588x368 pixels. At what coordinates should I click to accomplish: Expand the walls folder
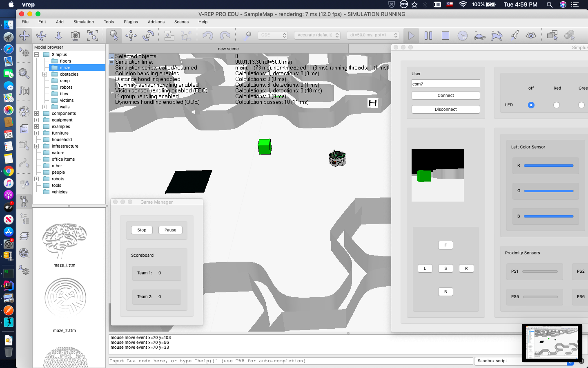pyautogui.click(x=45, y=107)
